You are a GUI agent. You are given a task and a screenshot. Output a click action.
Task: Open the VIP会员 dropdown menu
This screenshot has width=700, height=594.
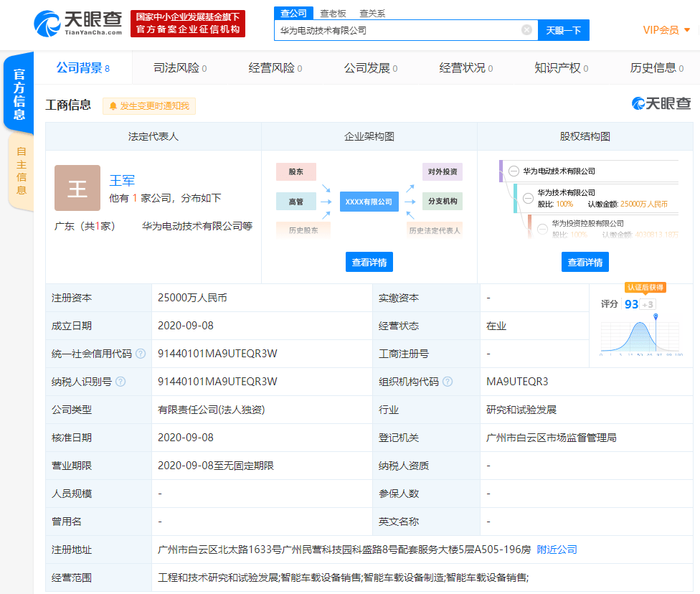tap(666, 30)
